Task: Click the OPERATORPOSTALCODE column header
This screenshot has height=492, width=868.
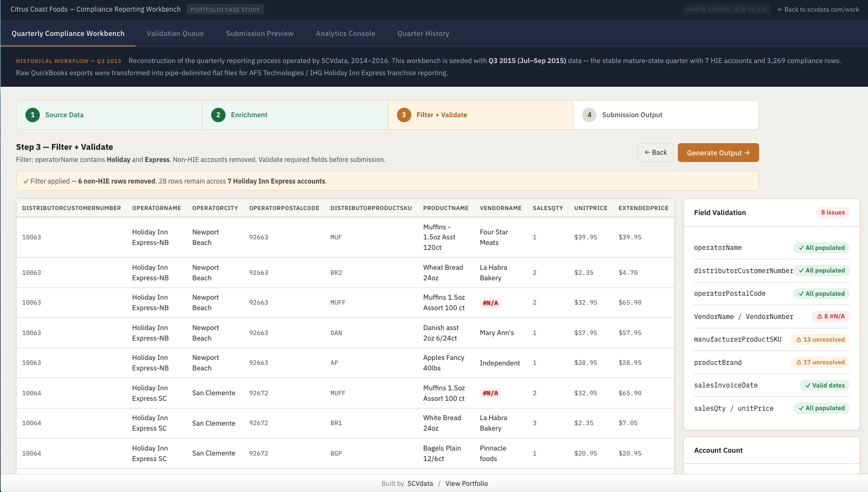Action: [x=284, y=208]
